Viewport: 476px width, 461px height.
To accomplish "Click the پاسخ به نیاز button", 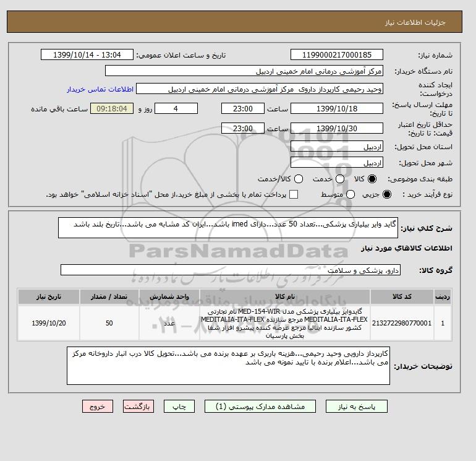I will click(357, 407).
